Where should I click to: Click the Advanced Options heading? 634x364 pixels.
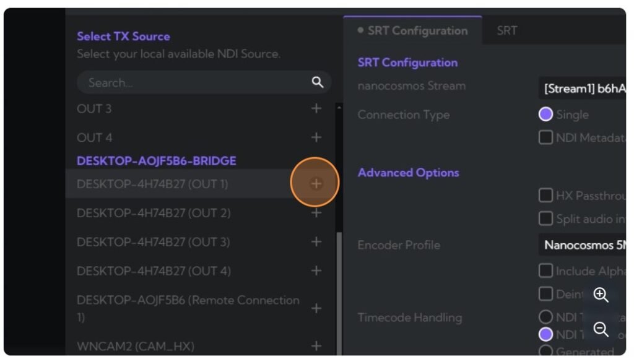click(408, 172)
